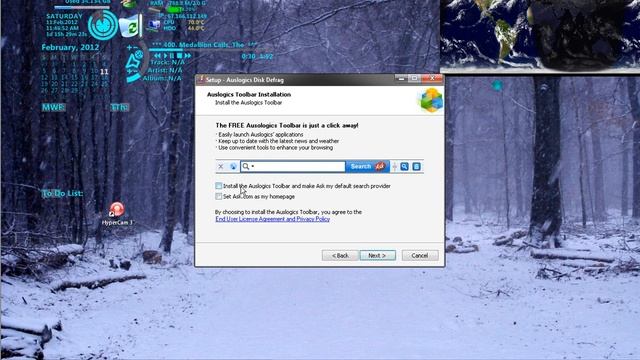Click the speaker volume icon on media widget

133,61
